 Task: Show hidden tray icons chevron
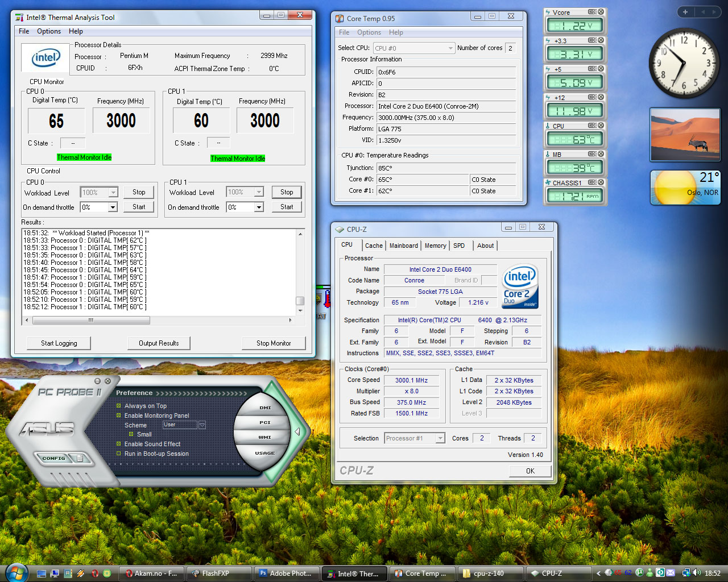coord(598,573)
